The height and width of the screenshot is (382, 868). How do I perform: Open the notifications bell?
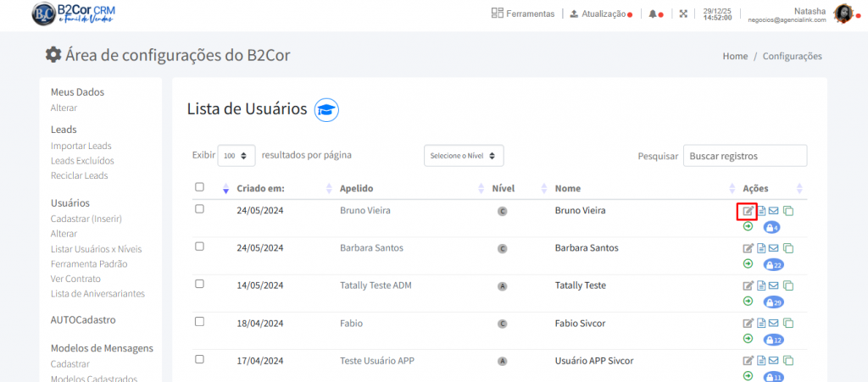(652, 14)
